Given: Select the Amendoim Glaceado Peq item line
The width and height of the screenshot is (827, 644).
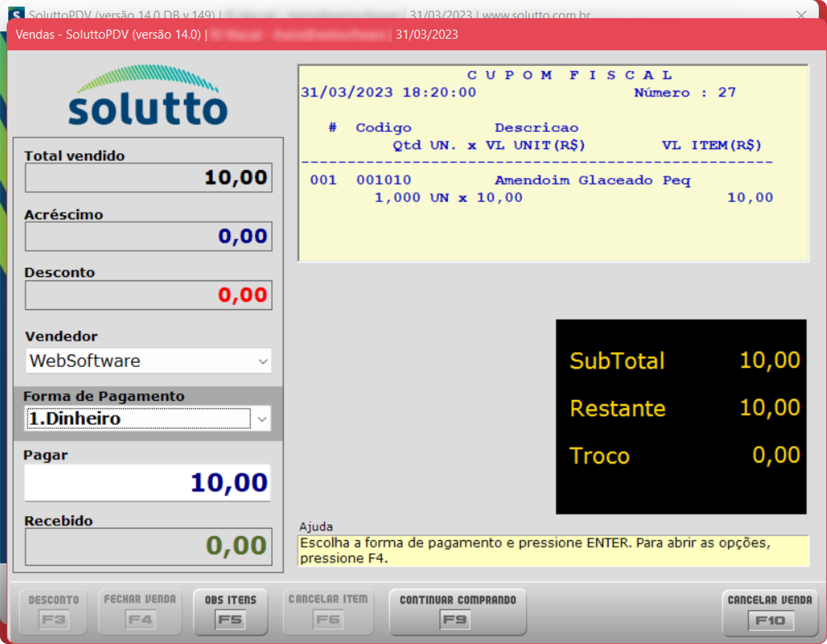Looking at the screenshot, I should click(593, 180).
